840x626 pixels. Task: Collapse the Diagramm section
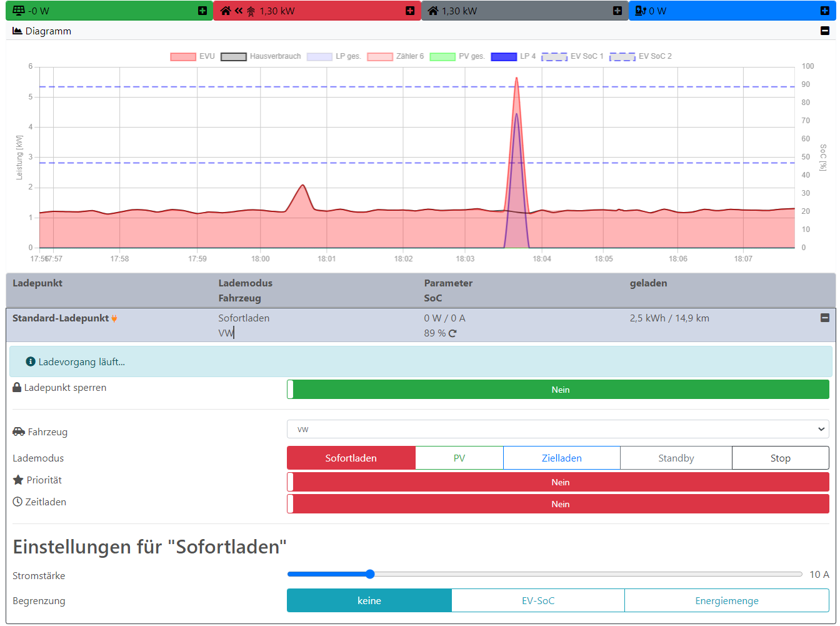point(825,31)
